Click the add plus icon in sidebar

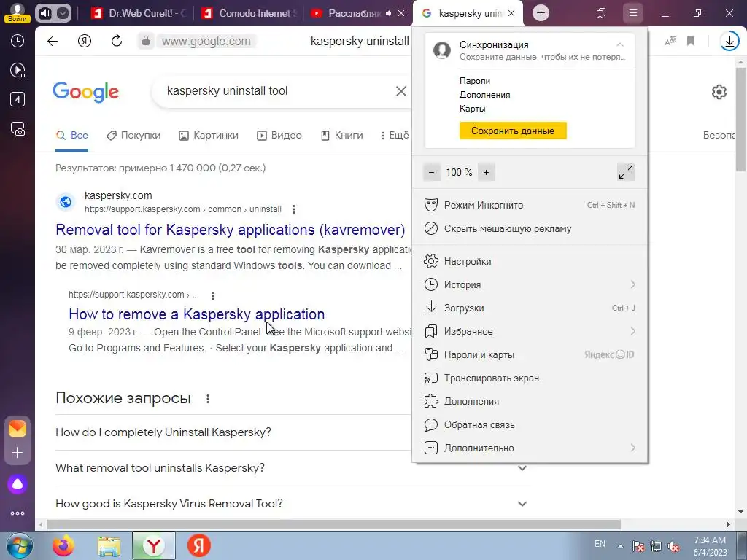pyautogui.click(x=18, y=452)
